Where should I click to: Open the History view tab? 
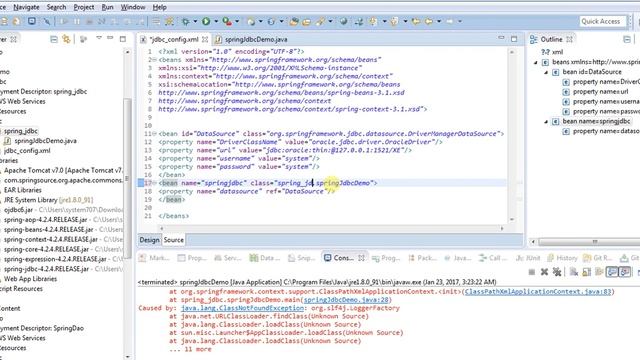point(562,258)
